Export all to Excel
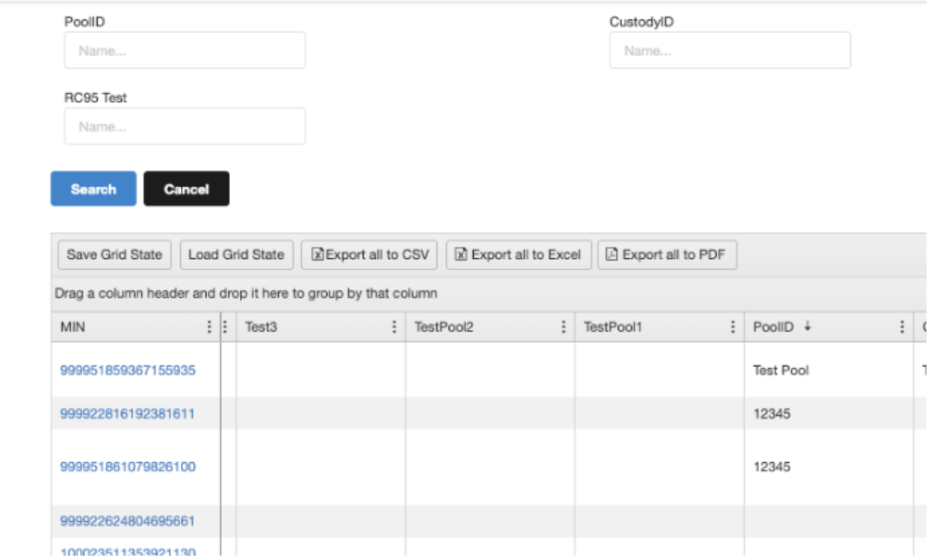 tap(519, 255)
